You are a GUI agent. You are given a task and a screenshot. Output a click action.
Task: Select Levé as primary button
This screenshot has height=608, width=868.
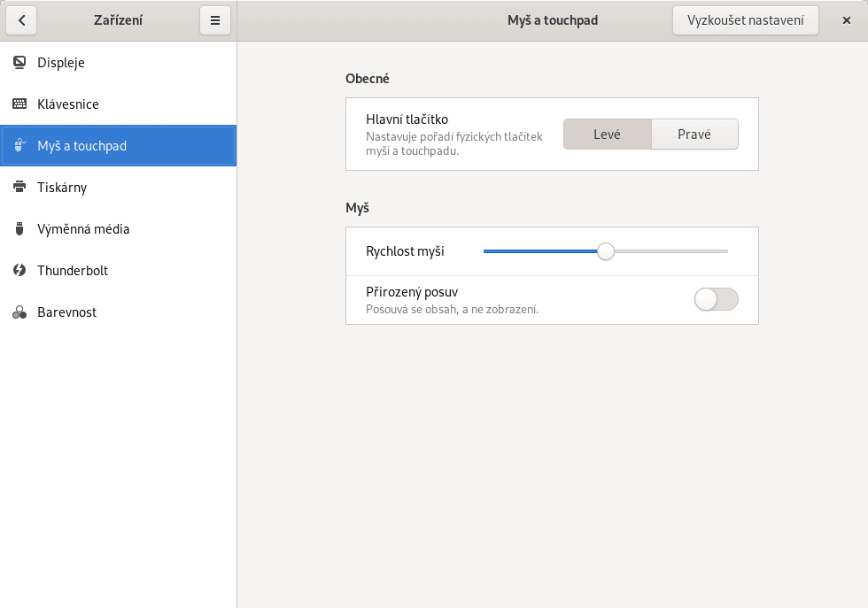click(607, 135)
